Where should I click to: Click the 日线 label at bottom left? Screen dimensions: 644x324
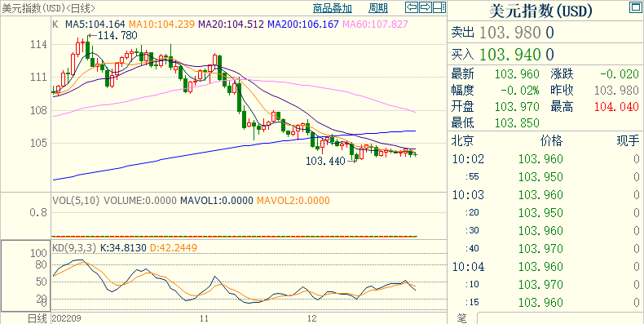pos(37,318)
